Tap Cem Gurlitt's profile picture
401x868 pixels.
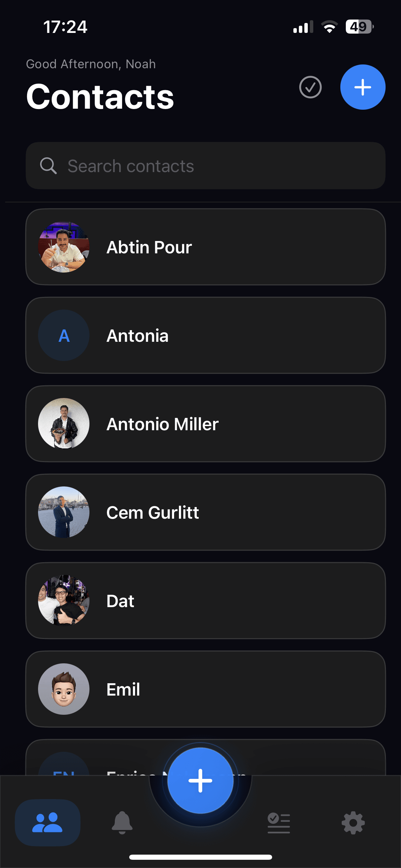point(64,512)
